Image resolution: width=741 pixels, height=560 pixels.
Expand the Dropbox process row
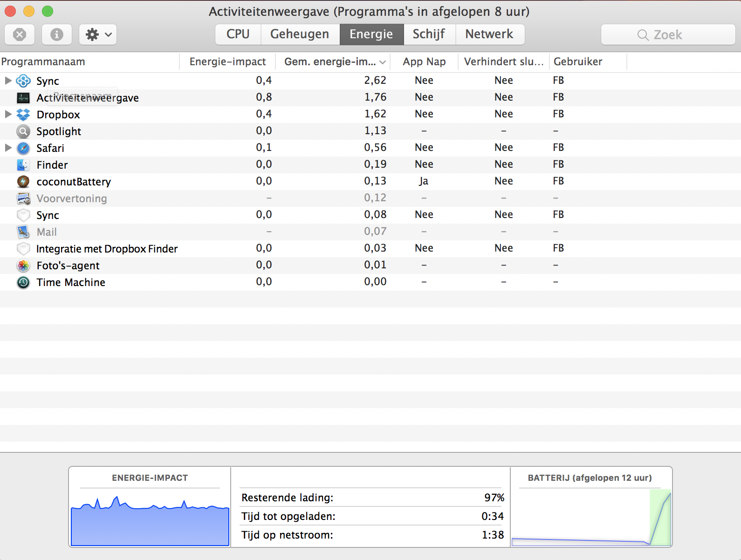point(8,114)
